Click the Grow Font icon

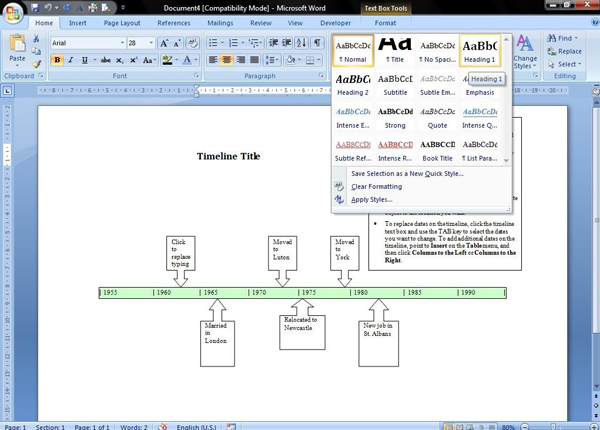point(165,43)
